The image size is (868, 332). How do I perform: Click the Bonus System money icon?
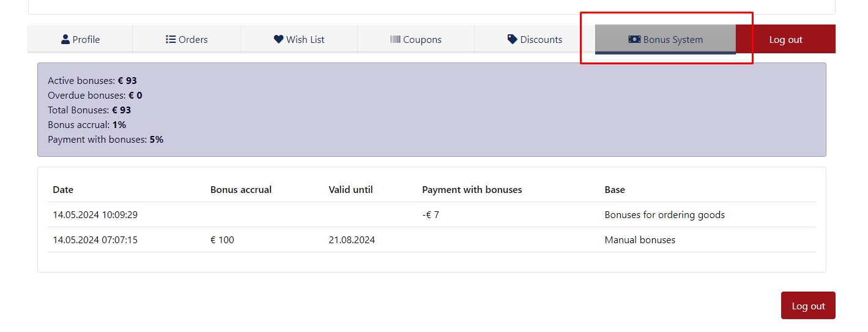click(x=634, y=39)
